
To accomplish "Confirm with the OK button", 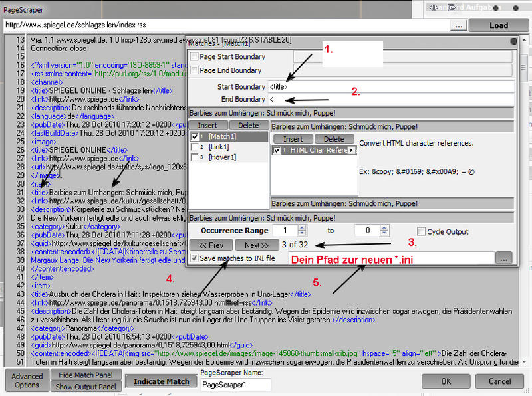I will pos(446,381).
